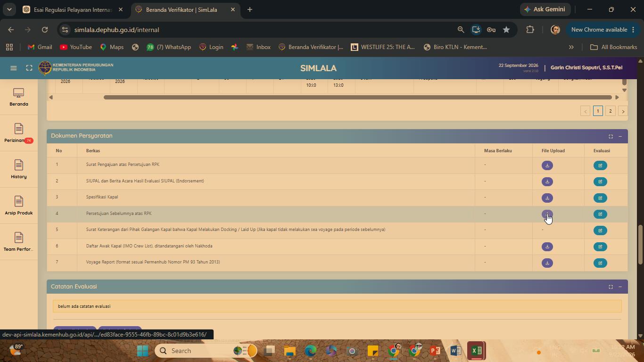Open the History sidebar menu
Image resolution: width=644 pixels, height=362 pixels.
point(19,170)
